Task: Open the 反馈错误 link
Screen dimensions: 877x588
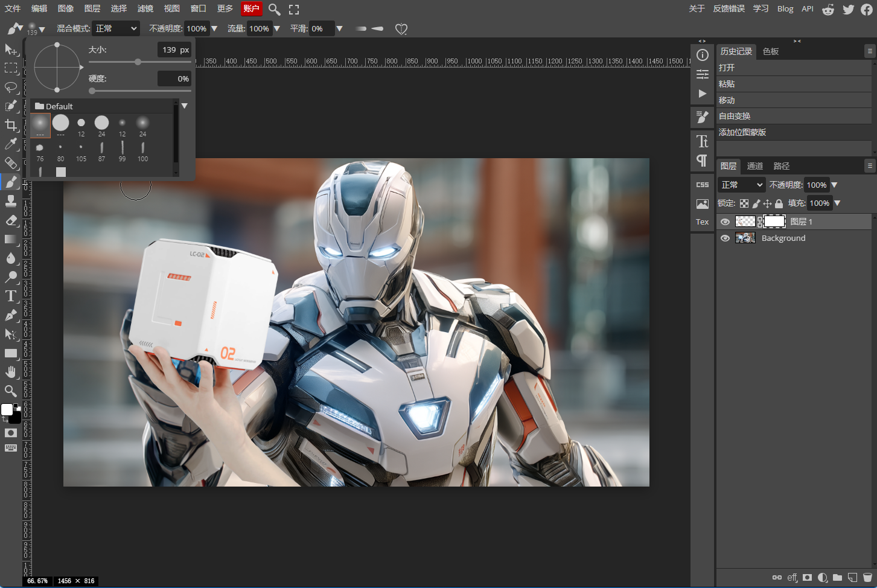Action: coord(729,8)
